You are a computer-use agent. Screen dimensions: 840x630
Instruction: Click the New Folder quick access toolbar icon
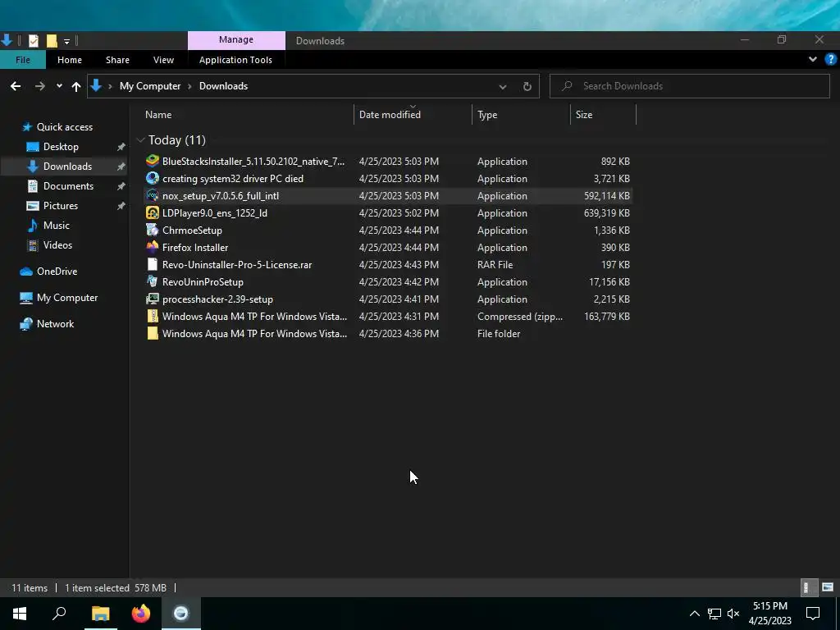(x=52, y=41)
